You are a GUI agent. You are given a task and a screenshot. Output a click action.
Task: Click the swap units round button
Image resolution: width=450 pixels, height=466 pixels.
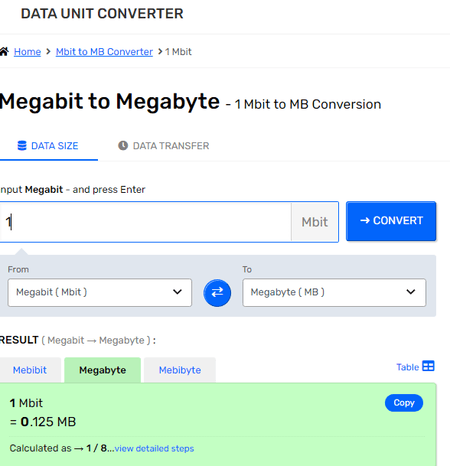coord(217,293)
